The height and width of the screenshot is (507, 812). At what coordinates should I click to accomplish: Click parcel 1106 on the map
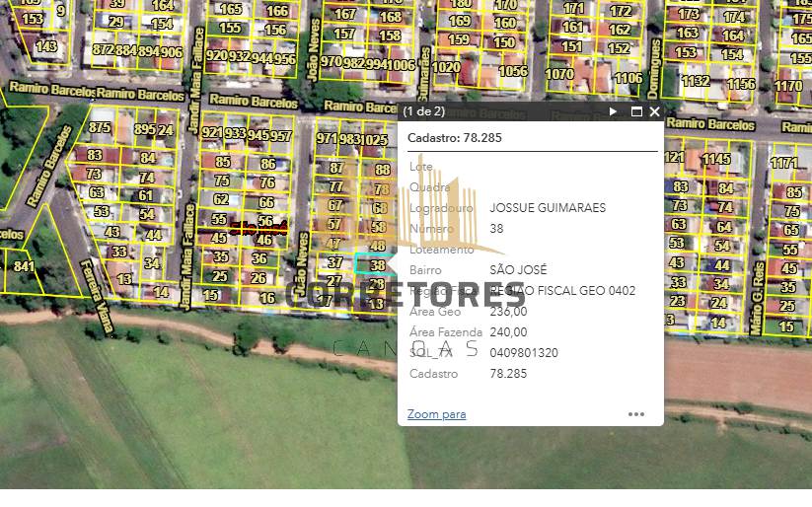tap(628, 78)
